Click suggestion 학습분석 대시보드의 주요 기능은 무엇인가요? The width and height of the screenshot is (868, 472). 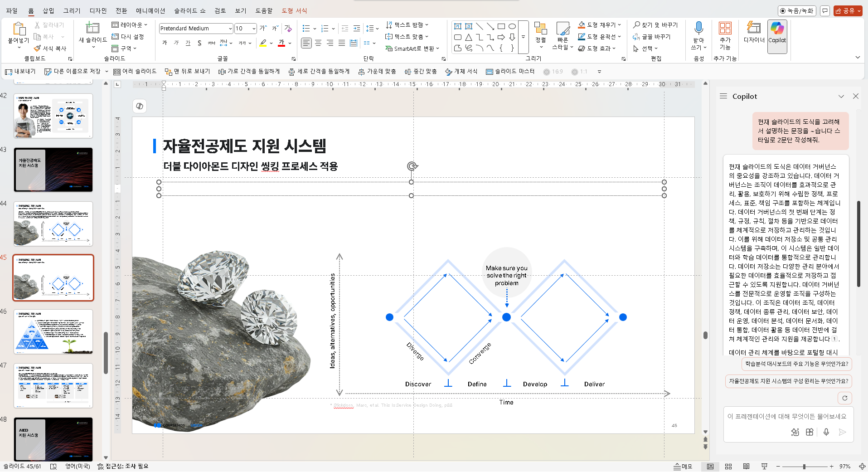coord(796,364)
